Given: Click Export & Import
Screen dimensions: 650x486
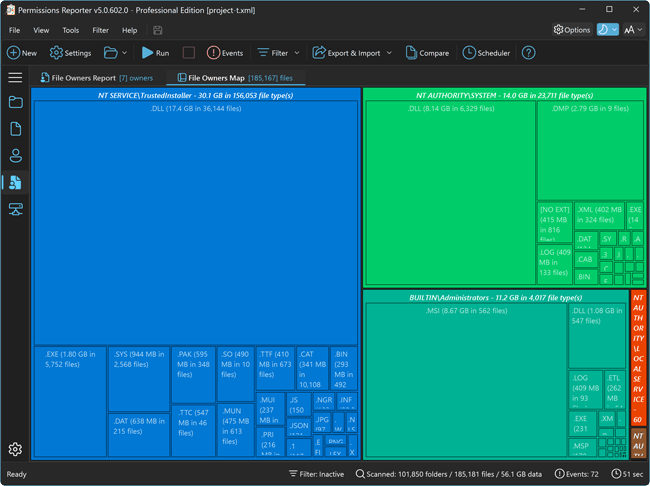Looking at the screenshot, I should 346,53.
